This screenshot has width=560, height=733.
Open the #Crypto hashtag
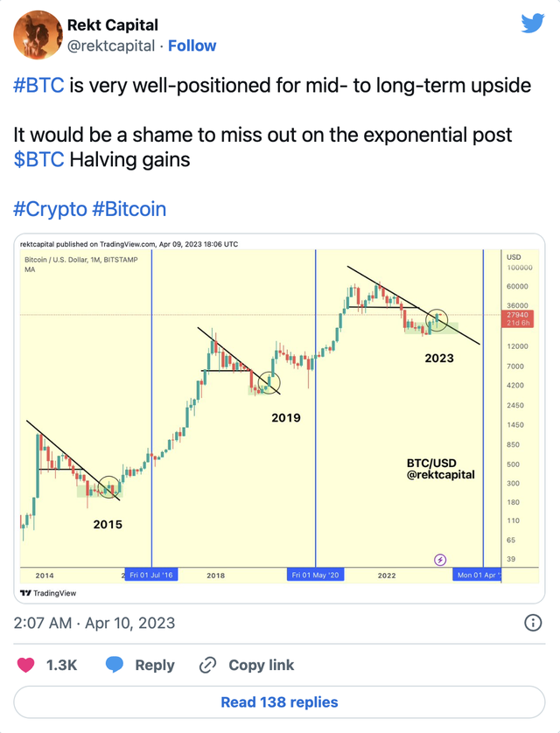(50, 209)
